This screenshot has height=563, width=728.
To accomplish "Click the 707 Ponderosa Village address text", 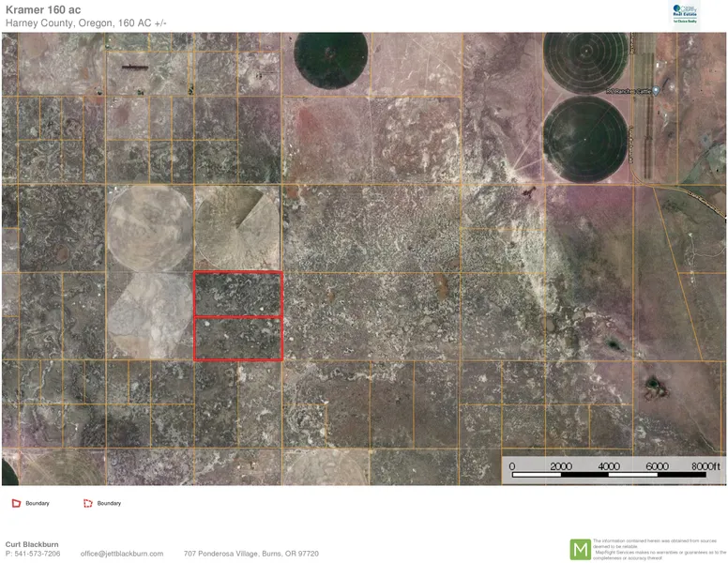I will point(250,554).
